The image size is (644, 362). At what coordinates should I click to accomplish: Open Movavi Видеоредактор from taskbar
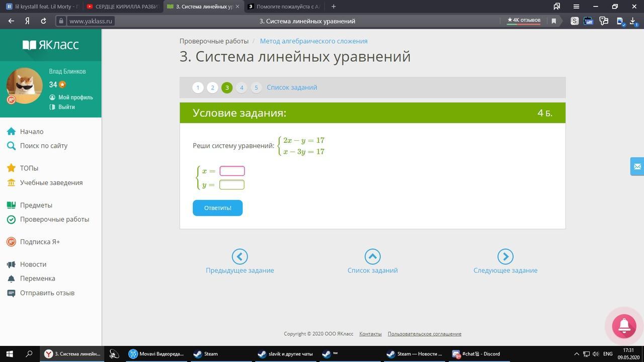(x=156, y=354)
